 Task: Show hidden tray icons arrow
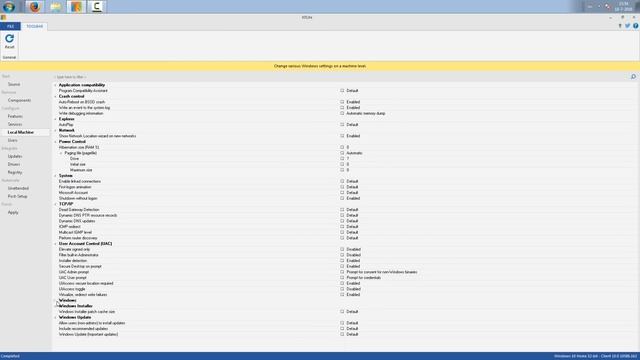coord(599,7)
